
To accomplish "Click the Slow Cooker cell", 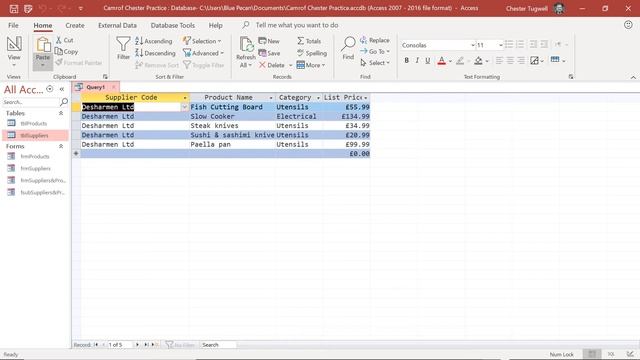I will [x=232, y=116].
